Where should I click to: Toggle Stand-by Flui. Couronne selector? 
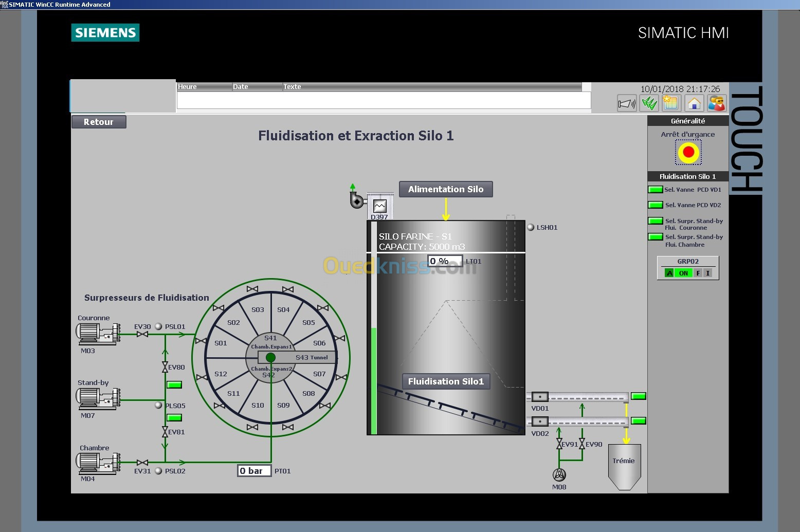[x=656, y=221]
